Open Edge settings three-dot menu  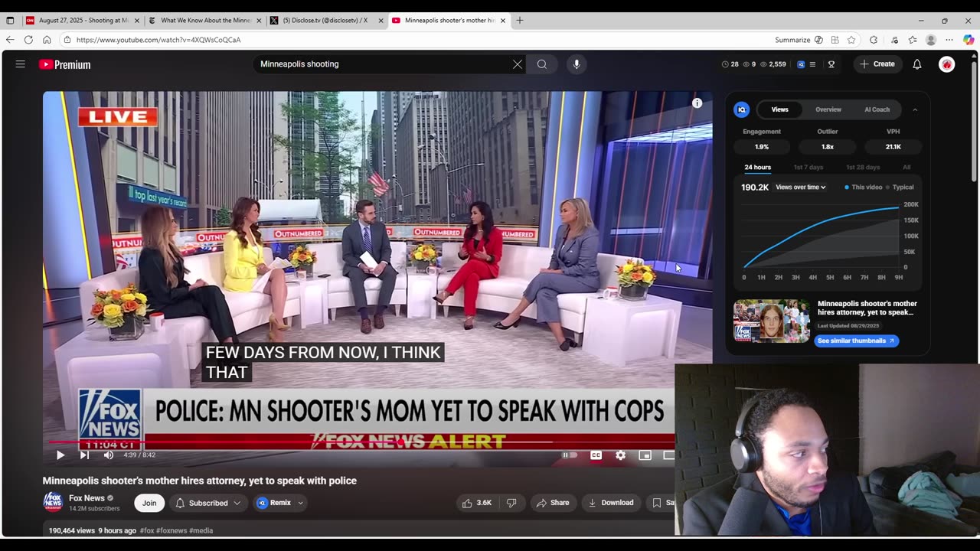(949, 40)
